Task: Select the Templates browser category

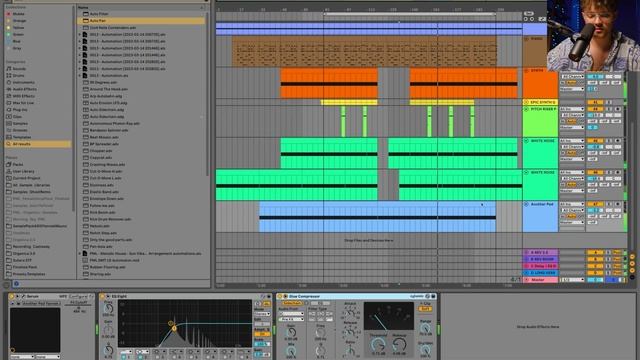Action: [22, 137]
